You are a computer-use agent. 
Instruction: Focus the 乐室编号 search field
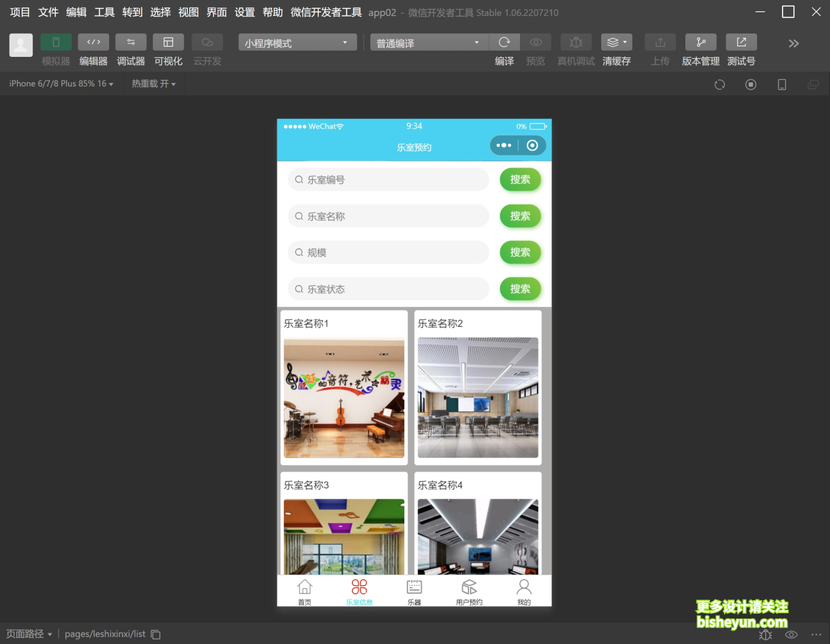pos(388,180)
